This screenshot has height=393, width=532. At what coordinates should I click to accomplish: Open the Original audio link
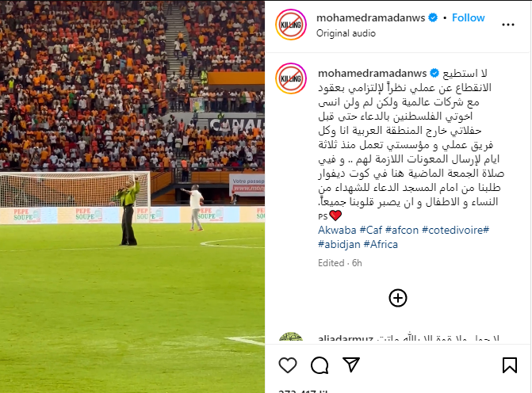coord(346,33)
